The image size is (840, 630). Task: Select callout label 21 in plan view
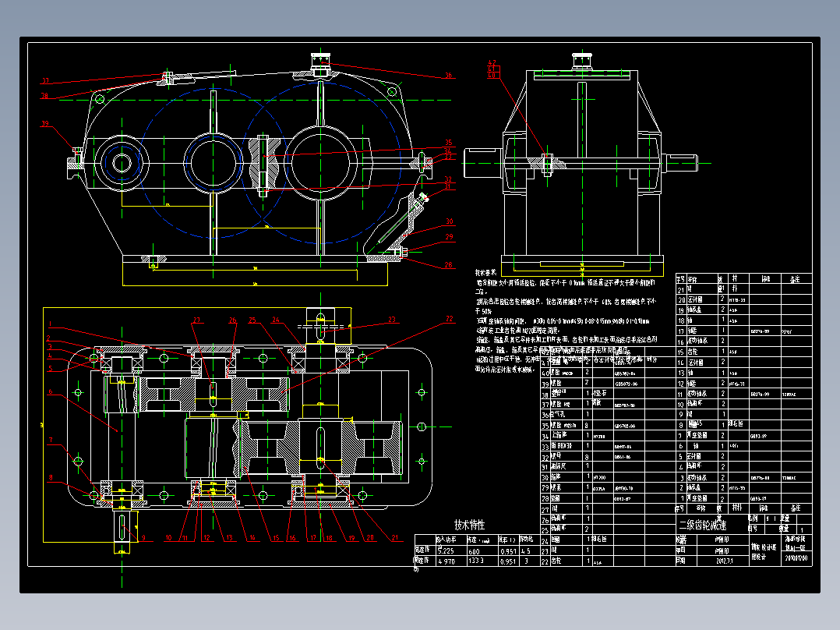point(395,537)
